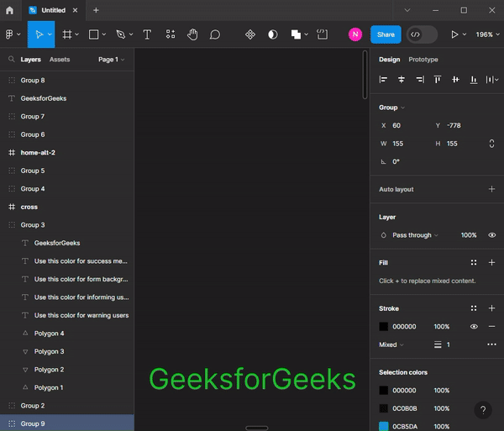Click the black stroke color swatch

pos(384,327)
